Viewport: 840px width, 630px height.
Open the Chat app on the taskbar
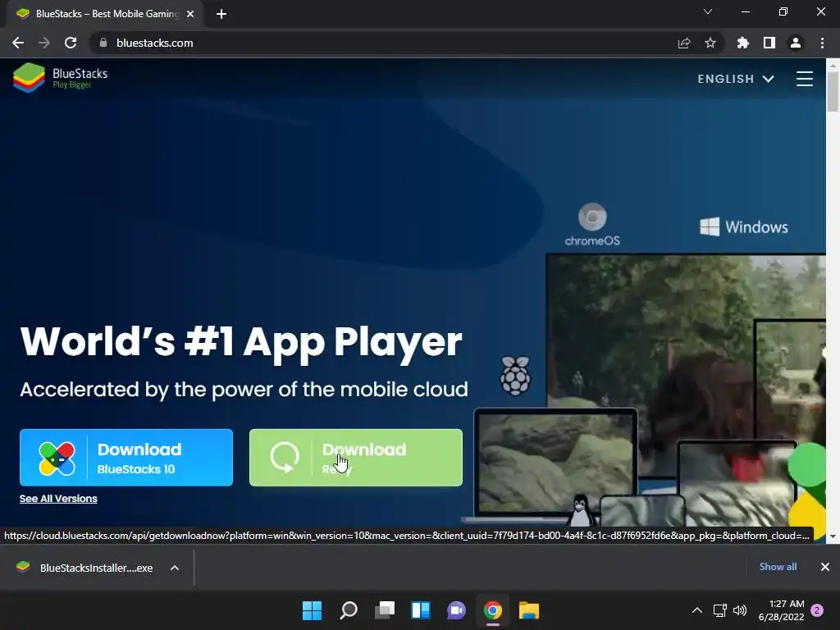click(456, 610)
